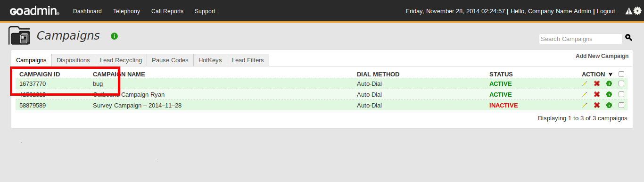The height and width of the screenshot is (182, 644).
Task: Click the search magnifier icon
Action: point(628,38)
